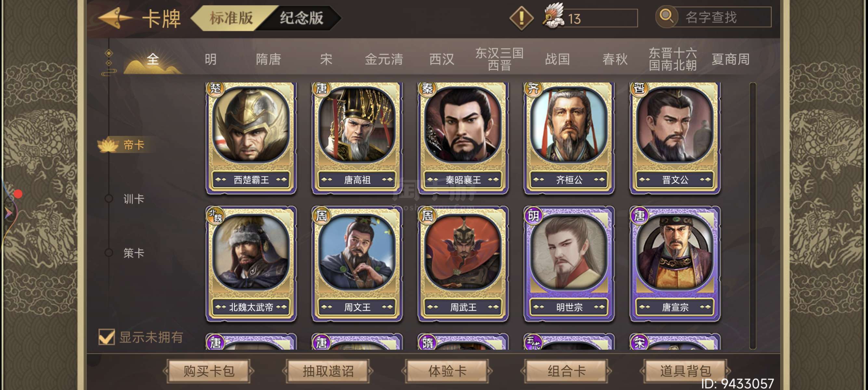The height and width of the screenshot is (390, 868).
Task: Click the card list scrollbar
Action: point(753,215)
